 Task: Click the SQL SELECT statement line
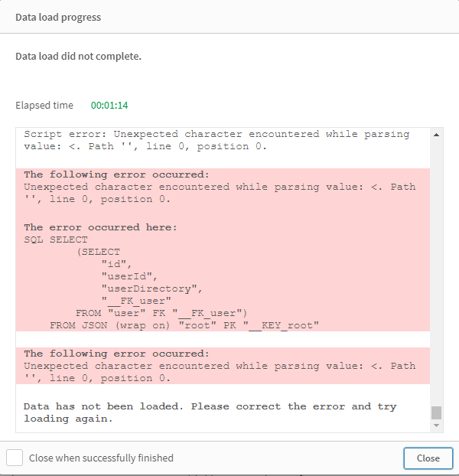coord(56,240)
